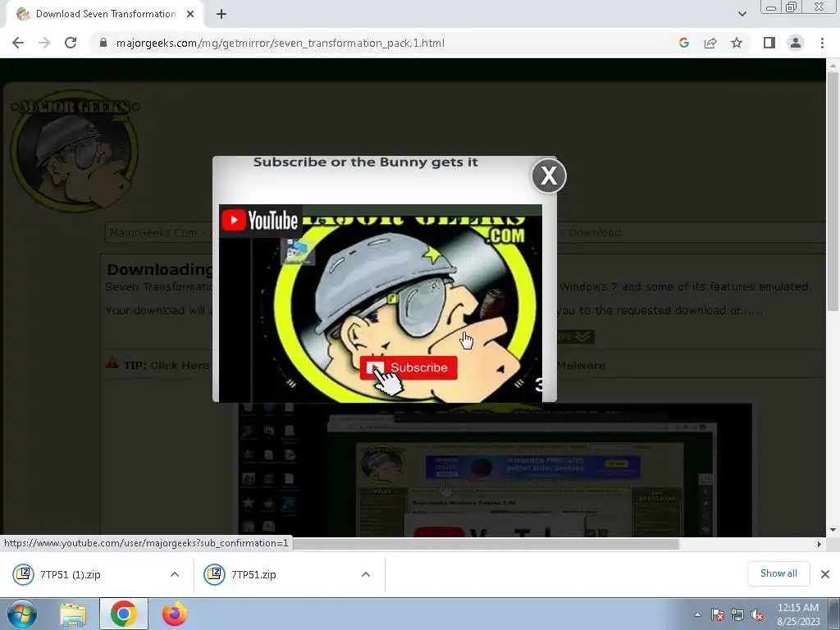Click the vertical scrollbar thumb
840x630 pixels.
click(833, 190)
